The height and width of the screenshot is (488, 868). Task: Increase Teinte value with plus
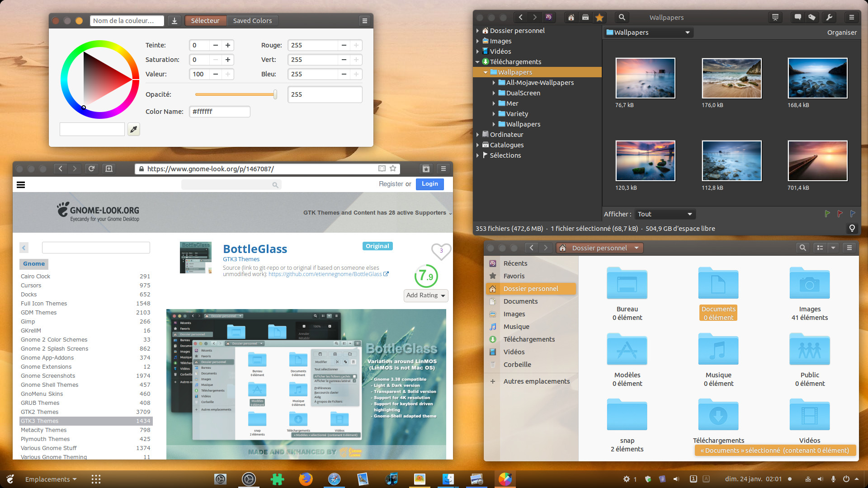(228, 45)
